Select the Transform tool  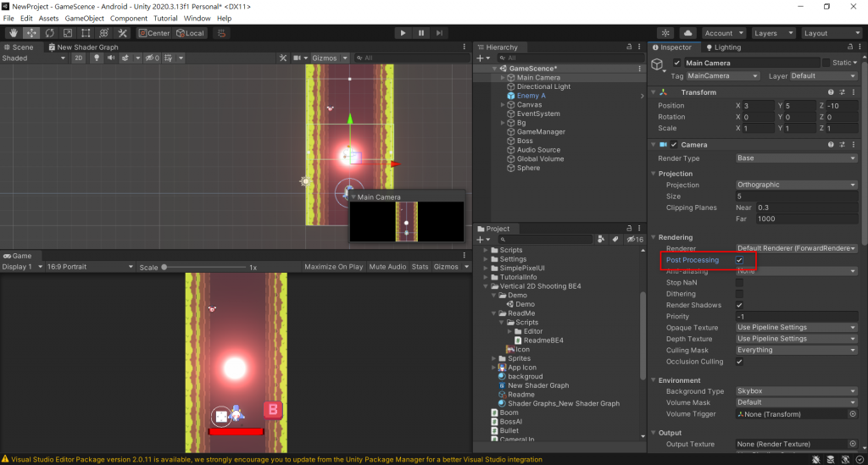click(x=103, y=33)
